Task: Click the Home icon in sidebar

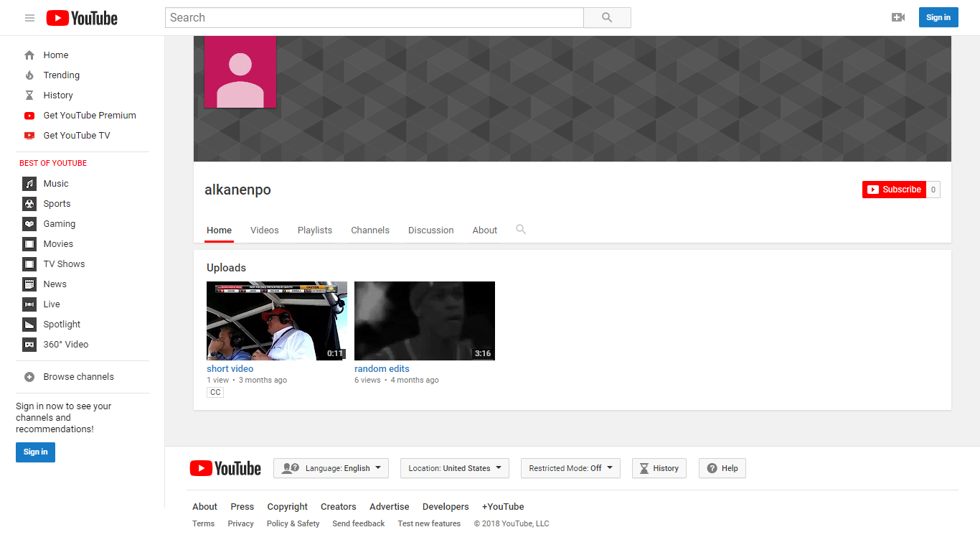Action: click(29, 55)
